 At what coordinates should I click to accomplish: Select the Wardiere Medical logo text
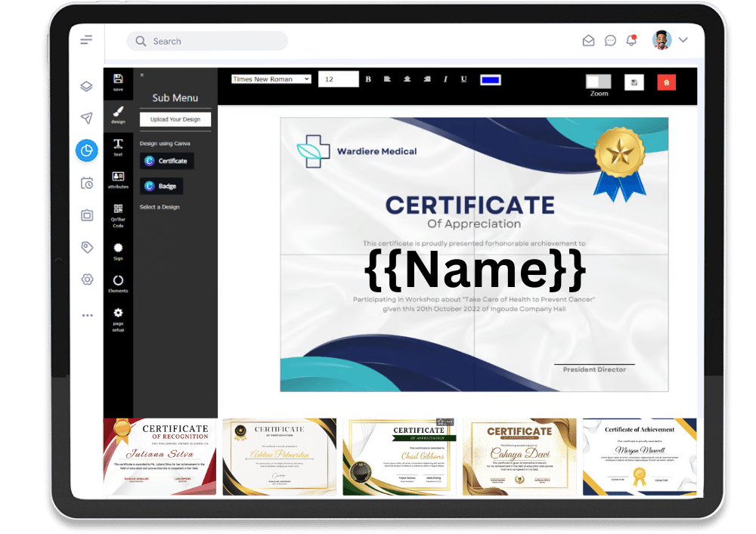376,151
